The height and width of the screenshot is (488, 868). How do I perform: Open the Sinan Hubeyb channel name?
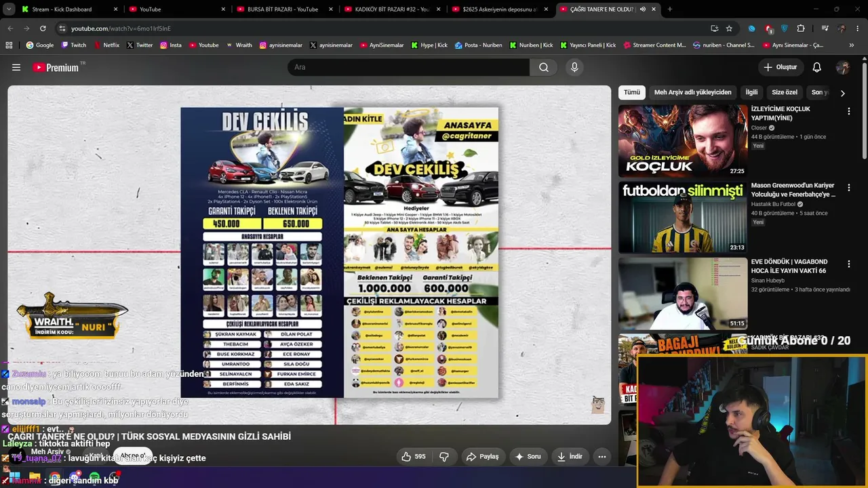pos(768,280)
